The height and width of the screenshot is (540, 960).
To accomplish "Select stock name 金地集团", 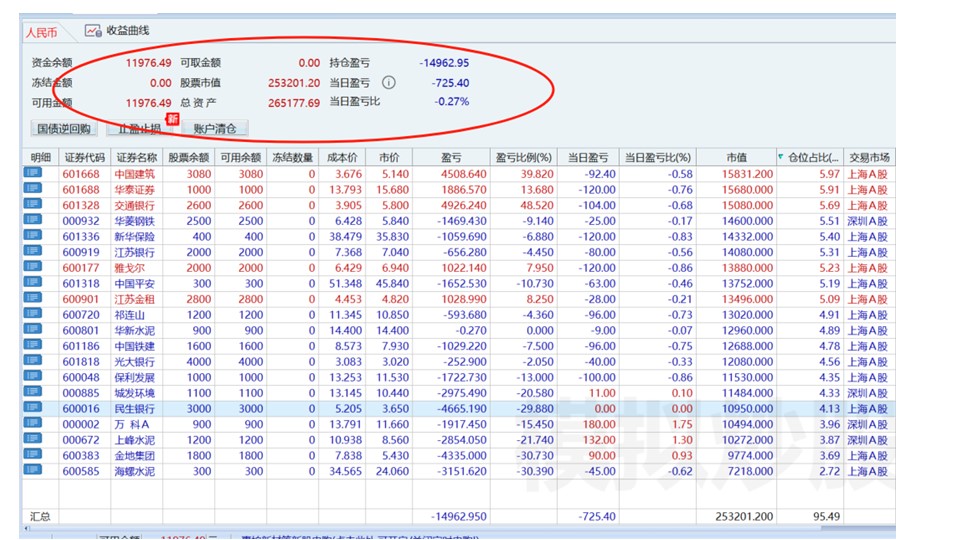I will point(135,456).
